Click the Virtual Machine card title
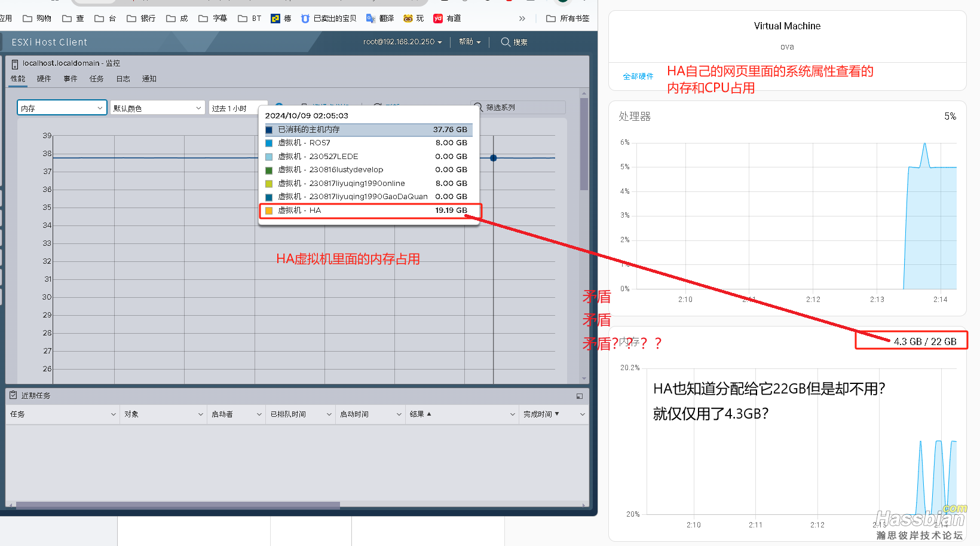Screen dimensions: 980x546 coord(787,26)
